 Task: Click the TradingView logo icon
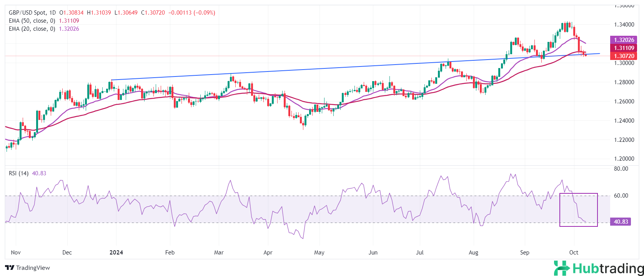tap(10, 268)
